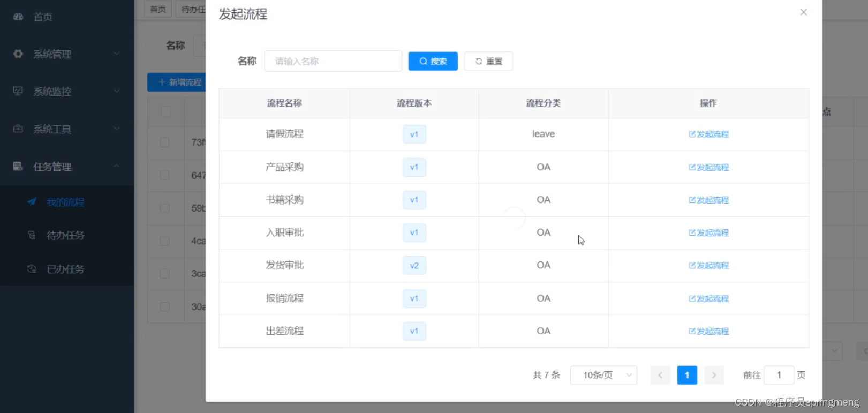This screenshot has width=868, height=413.
Task: Check the first row checkbox in background table
Action: pyautogui.click(x=165, y=142)
